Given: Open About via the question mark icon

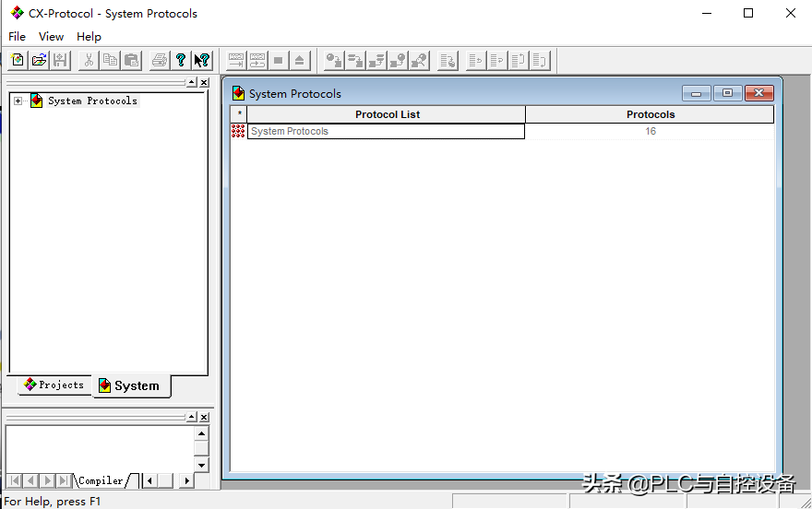Looking at the screenshot, I should [181, 61].
